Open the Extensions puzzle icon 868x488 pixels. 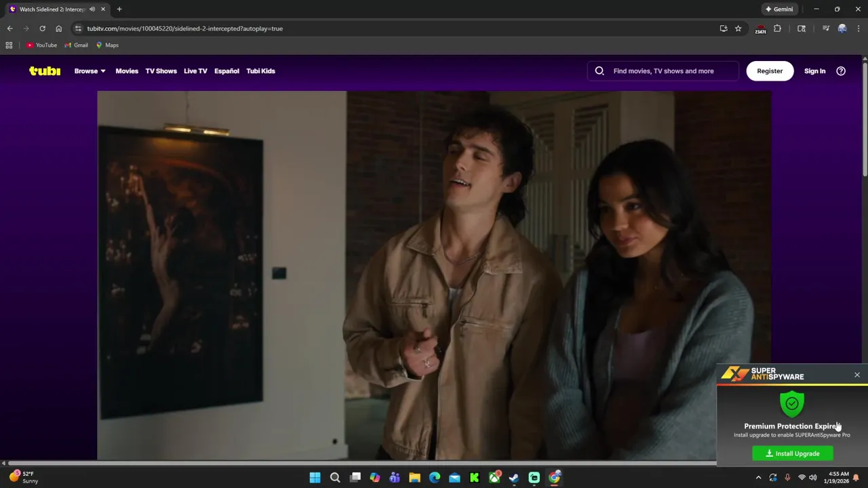[778, 28]
